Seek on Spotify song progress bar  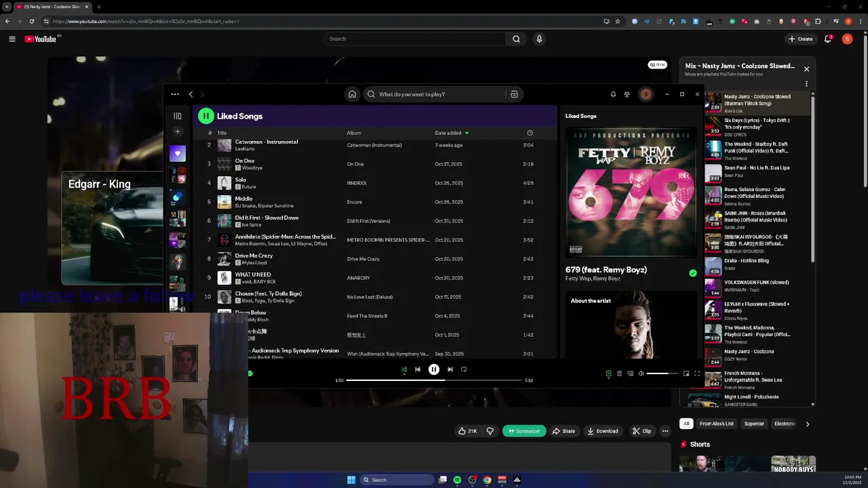(434, 380)
